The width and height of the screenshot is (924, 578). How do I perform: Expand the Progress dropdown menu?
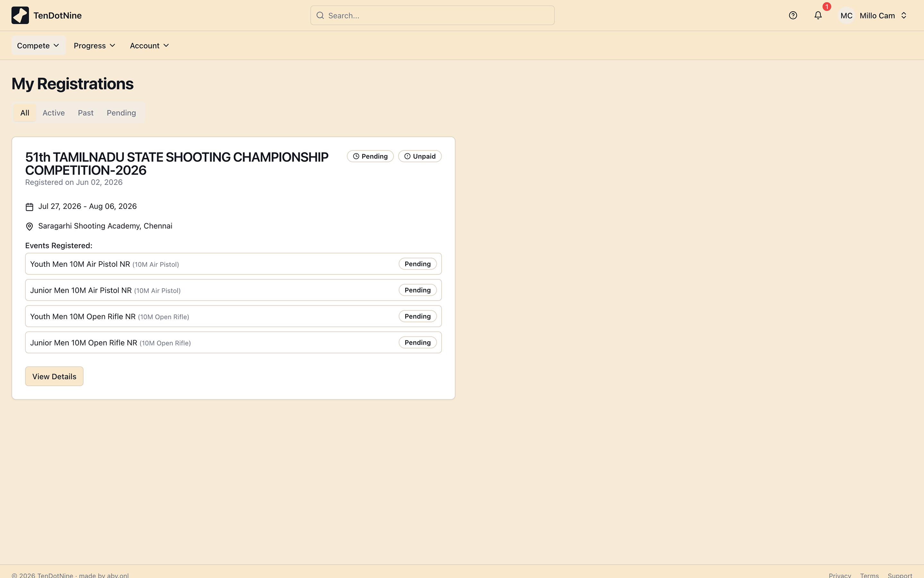(x=94, y=46)
